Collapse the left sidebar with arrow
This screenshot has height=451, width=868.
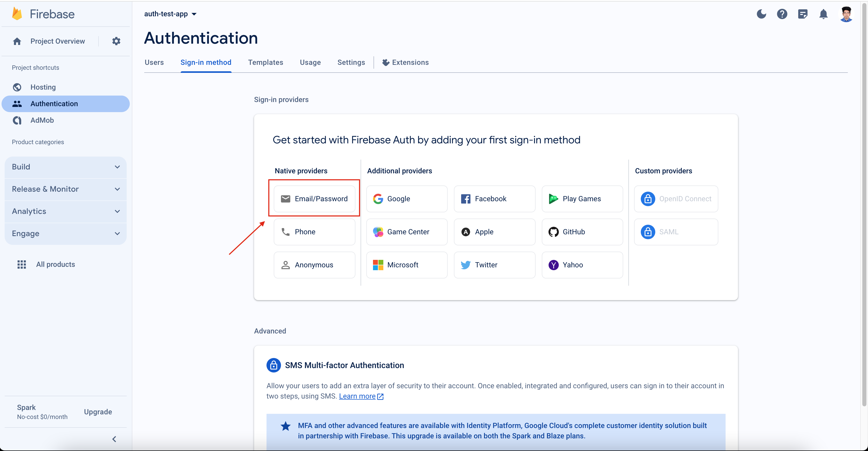pos(114,439)
